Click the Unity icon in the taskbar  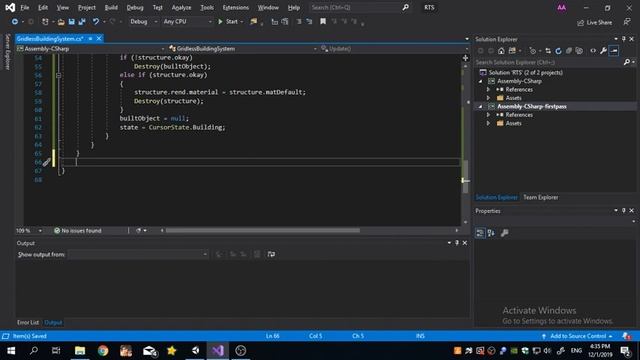click(196, 351)
